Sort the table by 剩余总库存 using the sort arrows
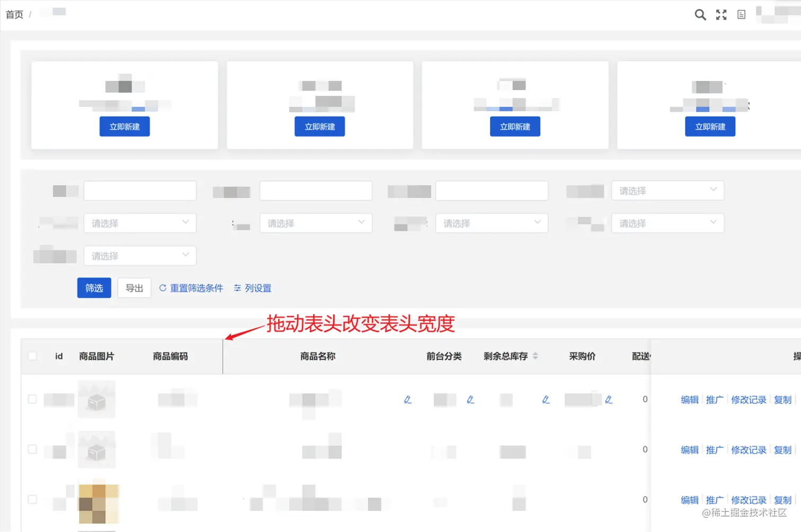Viewport: 801px width, 532px height. point(535,356)
